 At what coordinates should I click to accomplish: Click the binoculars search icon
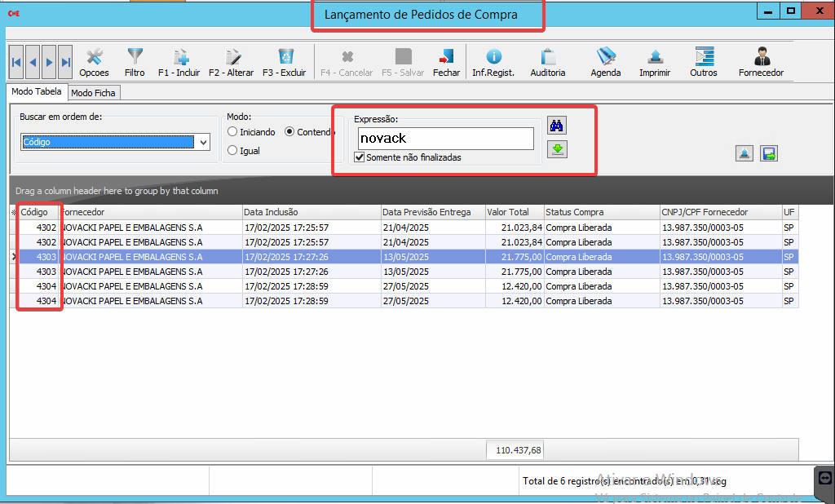tap(557, 126)
